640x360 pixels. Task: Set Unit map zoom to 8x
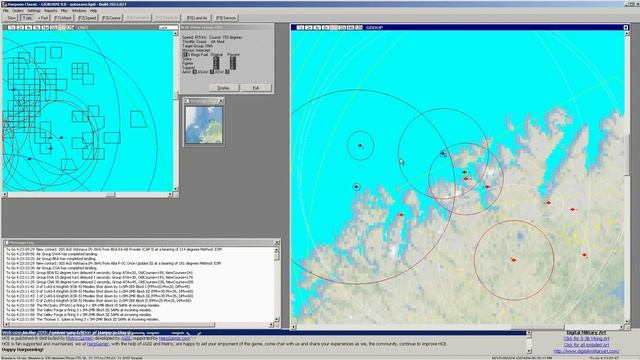[x=37, y=27]
